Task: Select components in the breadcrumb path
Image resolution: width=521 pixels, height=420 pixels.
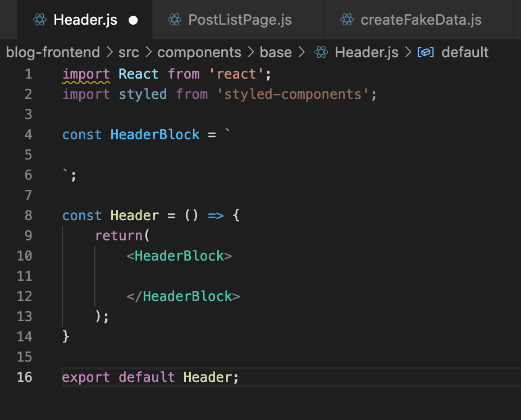Action: [199, 53]
